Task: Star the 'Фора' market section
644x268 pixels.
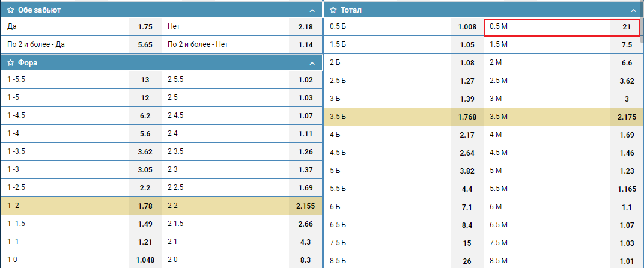Action: pyautogui.click(x=11, y=63)
